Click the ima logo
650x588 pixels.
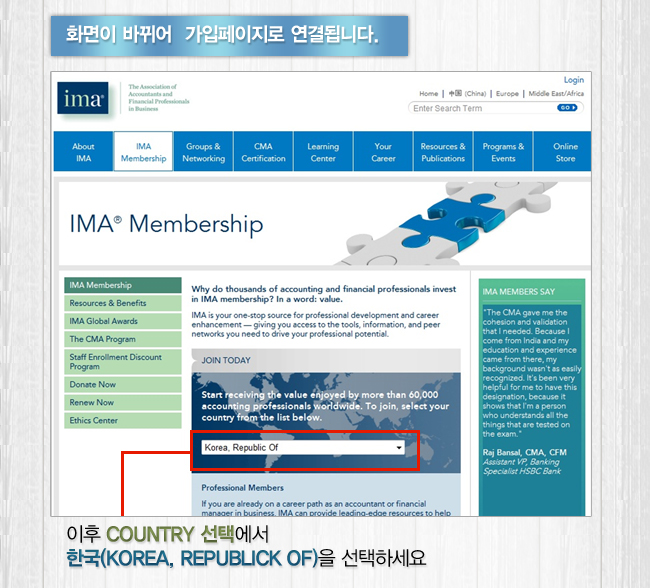83,98
